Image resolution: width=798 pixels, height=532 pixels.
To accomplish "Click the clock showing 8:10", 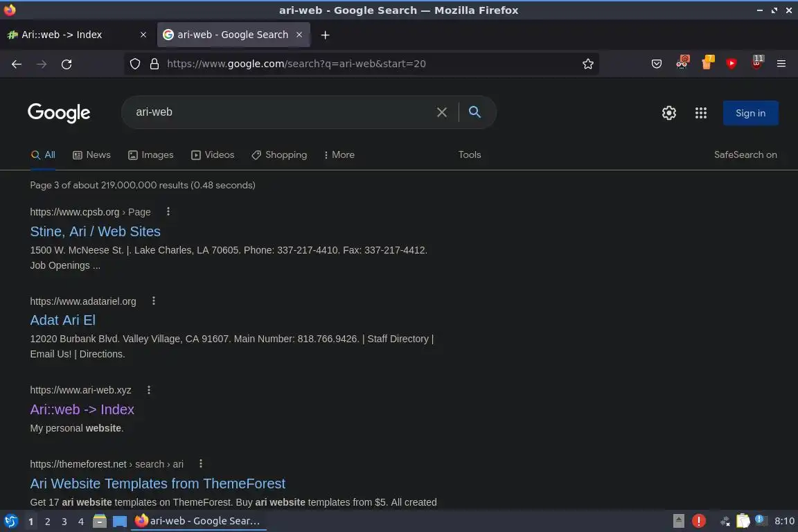I will coord(784,521).
